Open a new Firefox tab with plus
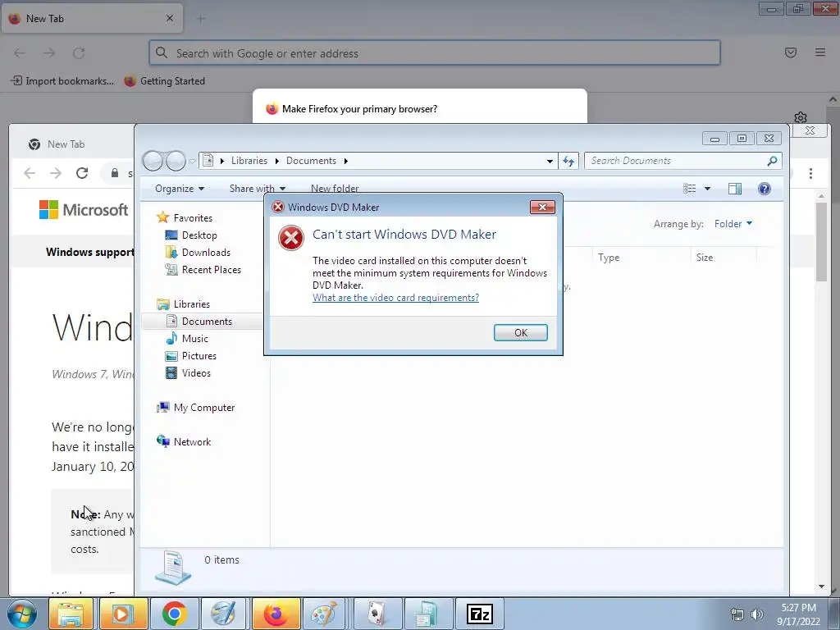This screenshot has width=840, height=630. pyautogui.click(x=201, y=19)
